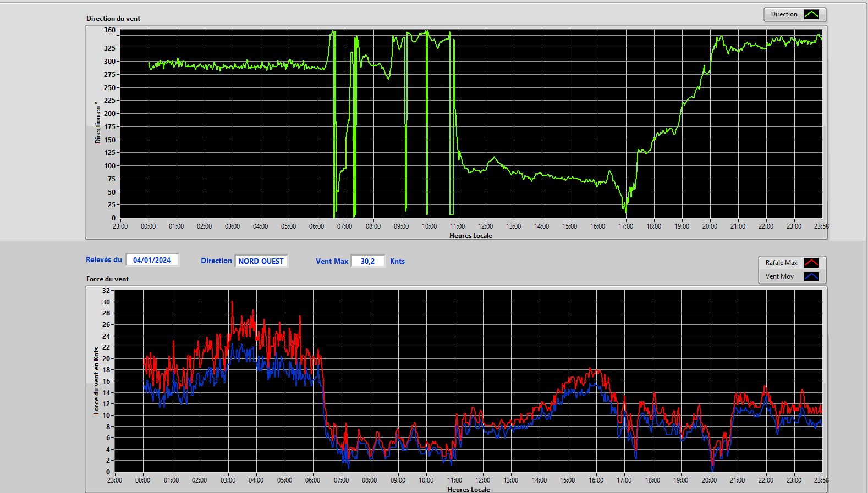Click the 0 tick on direction axis
The width and height of the screenshot is (868, 493).
coord(113,218)
